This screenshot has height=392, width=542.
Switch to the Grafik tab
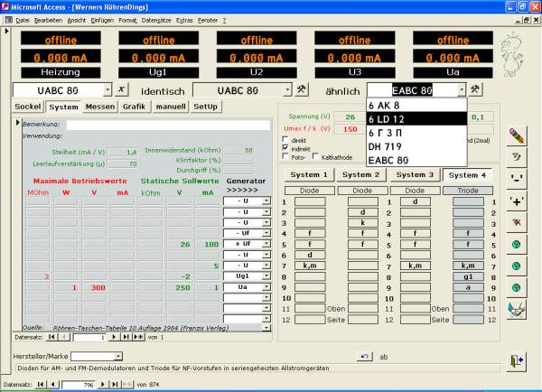(x=134, y=107)
